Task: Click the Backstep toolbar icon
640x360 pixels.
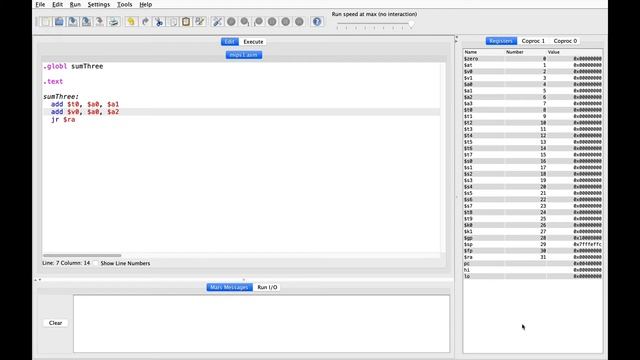Action: [x=258, y=22]
